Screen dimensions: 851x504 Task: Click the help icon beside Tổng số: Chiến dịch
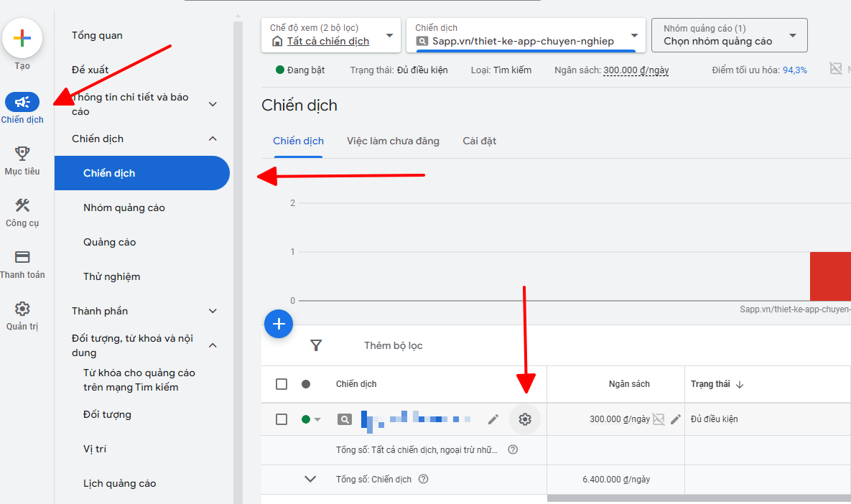(x=423, y=479)
